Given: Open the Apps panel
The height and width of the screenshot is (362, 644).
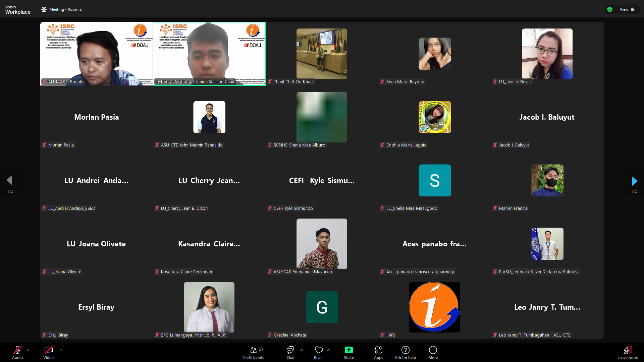Looking at the screenshot, I should pyautogui.click(x=378, y=352).
